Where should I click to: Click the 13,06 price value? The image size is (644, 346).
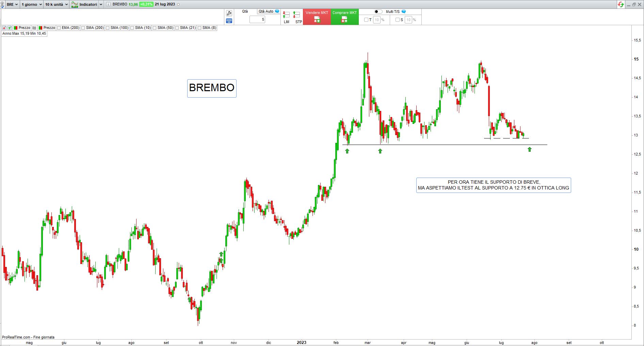pos(133,4)
